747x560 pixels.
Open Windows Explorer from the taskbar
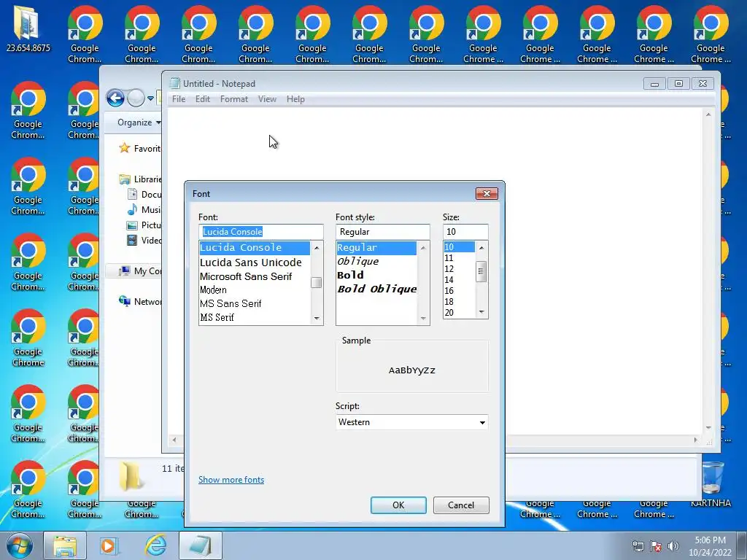pos(65,545)
